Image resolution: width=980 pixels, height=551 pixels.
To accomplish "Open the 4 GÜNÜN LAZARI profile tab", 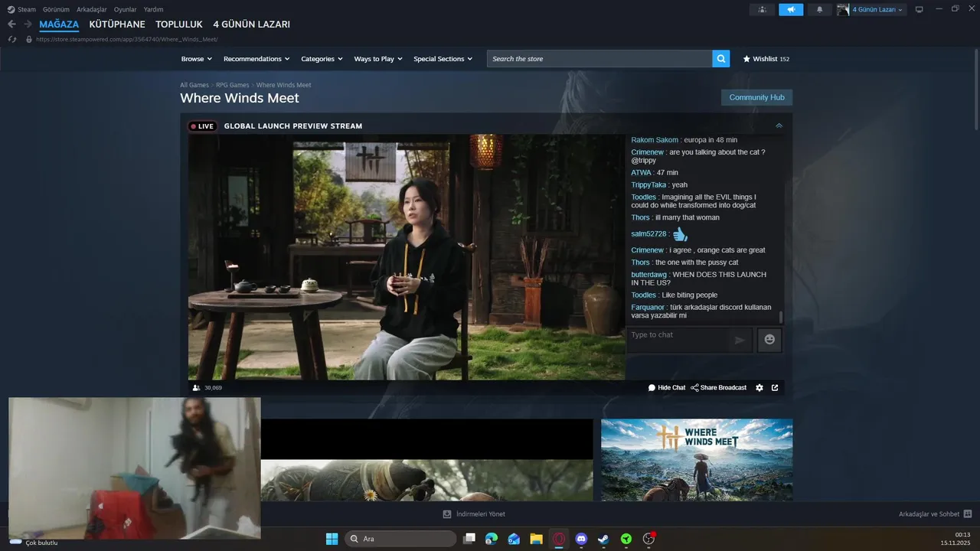I will click(251, 24).
